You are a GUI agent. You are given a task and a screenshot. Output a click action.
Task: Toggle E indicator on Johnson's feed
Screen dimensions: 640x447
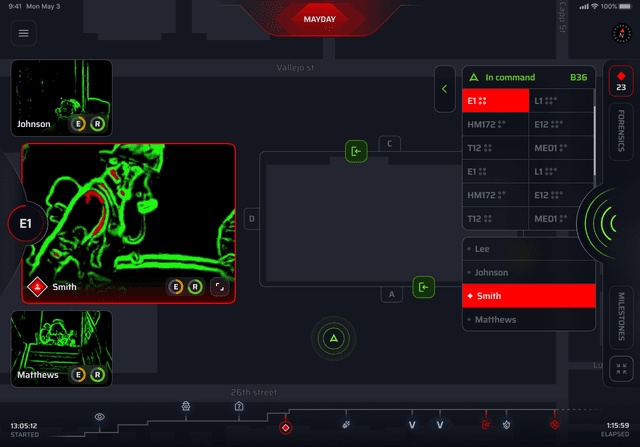[78, 125]
